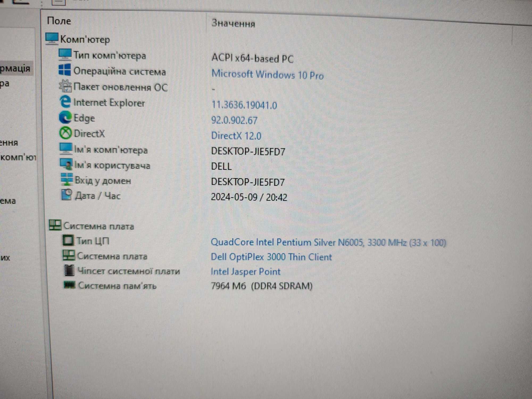532x399 pixels.
Task: Click the DELL user name value
Action: click(x=221, y=167)
